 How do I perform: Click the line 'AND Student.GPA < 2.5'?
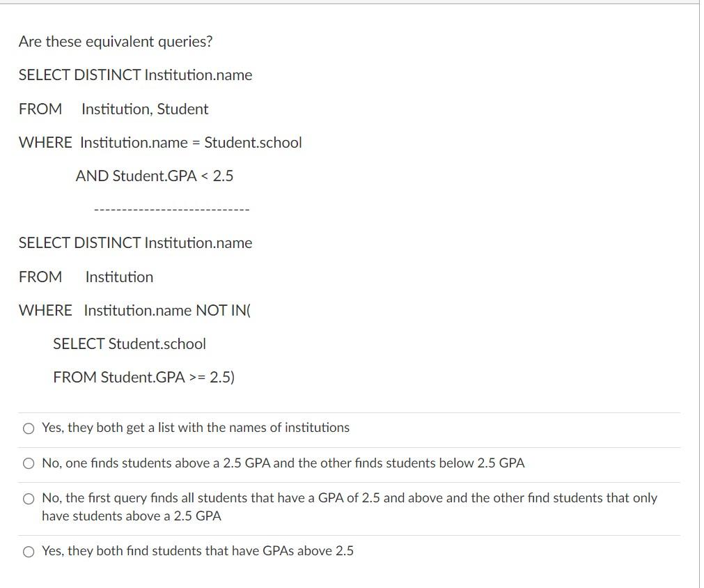click(x=155, y=176)
